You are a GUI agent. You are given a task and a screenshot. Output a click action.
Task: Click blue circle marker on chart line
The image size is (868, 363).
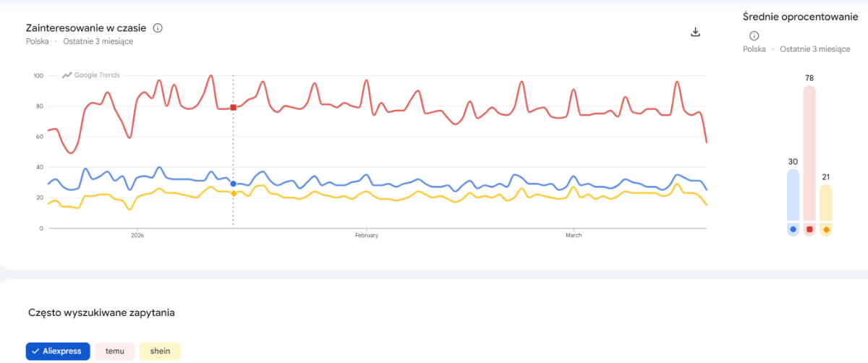(x=233, y=184)
